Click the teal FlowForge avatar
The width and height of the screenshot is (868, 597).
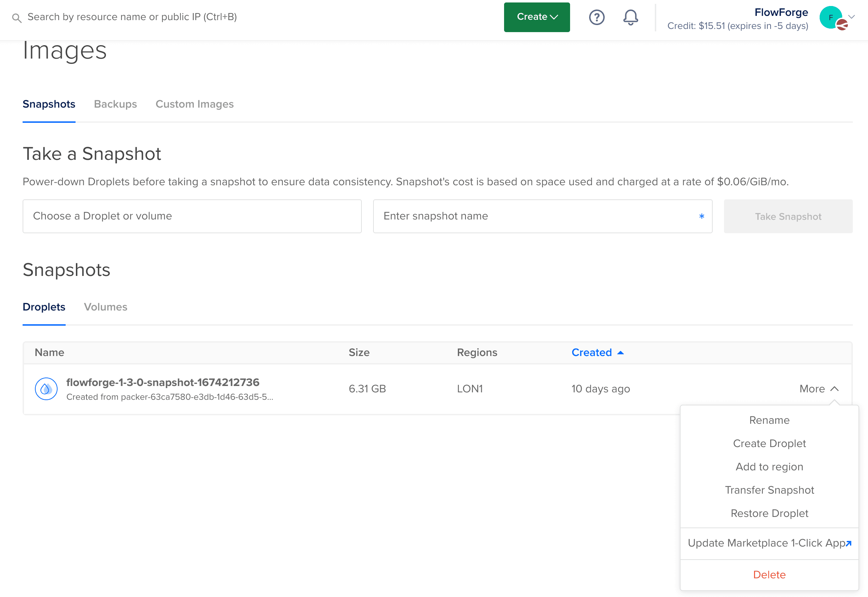831,17
